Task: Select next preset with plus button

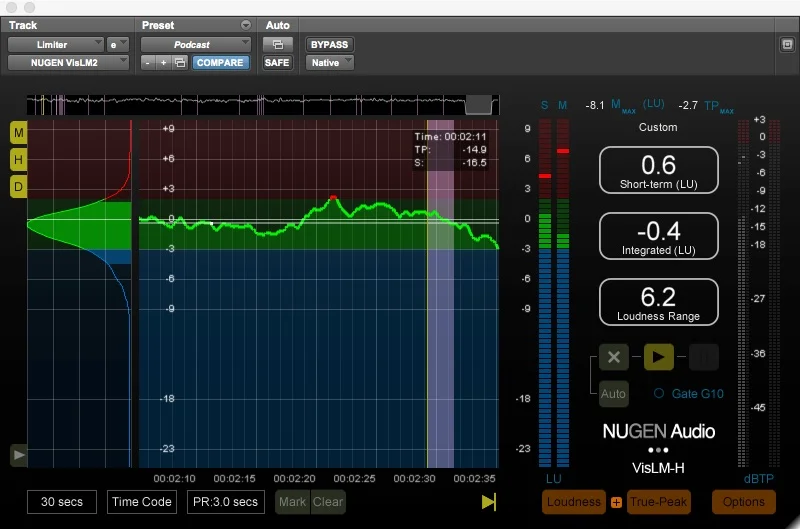Action: [x=163, y=62]
